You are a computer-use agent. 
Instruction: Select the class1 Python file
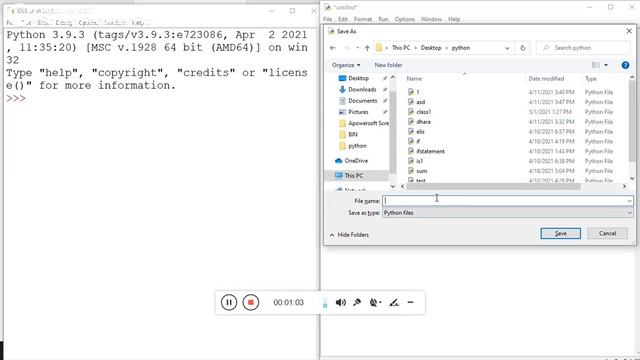pyautogui.click(x=423, y=112)
